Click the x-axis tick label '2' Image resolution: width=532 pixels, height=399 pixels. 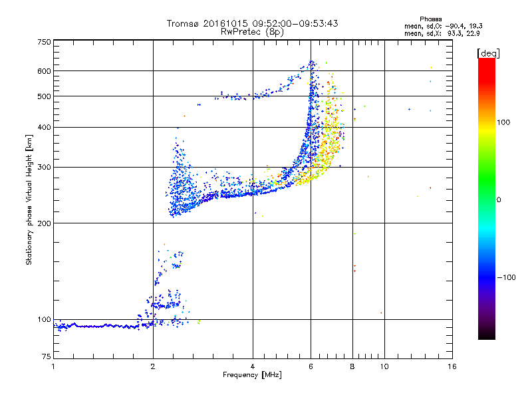(153, 366)
